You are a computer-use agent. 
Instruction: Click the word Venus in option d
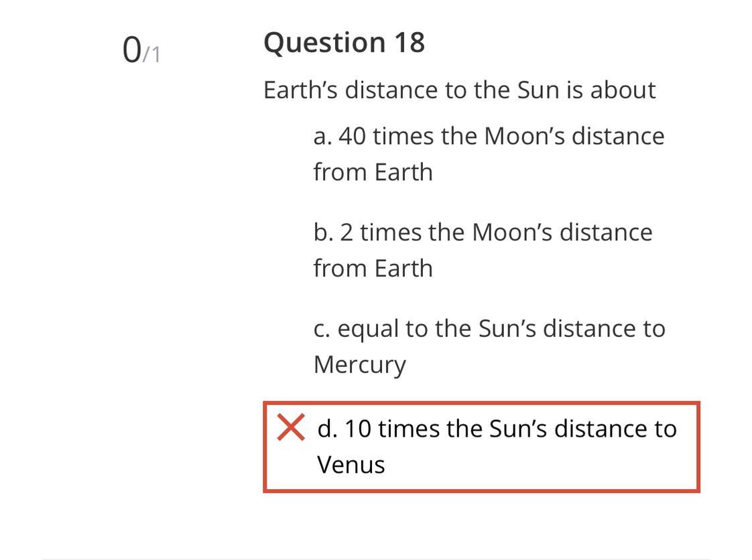351,465
